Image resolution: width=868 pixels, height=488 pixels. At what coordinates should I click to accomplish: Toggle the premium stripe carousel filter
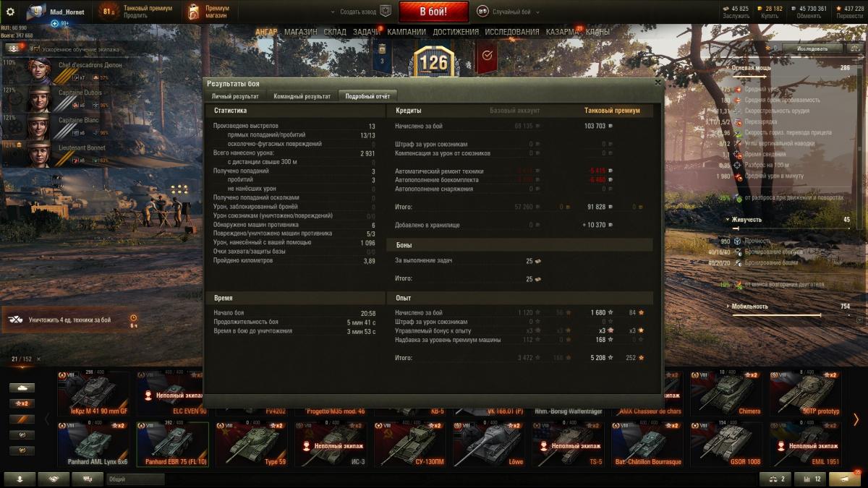(x=22, y=419)
